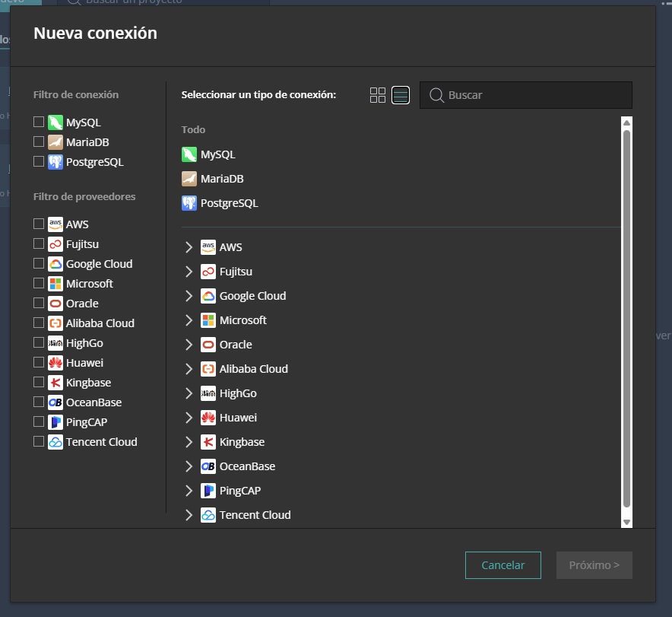Click the Cancelar button
Viewport: 672px width, 617px height.
click(x=502, y=565)
